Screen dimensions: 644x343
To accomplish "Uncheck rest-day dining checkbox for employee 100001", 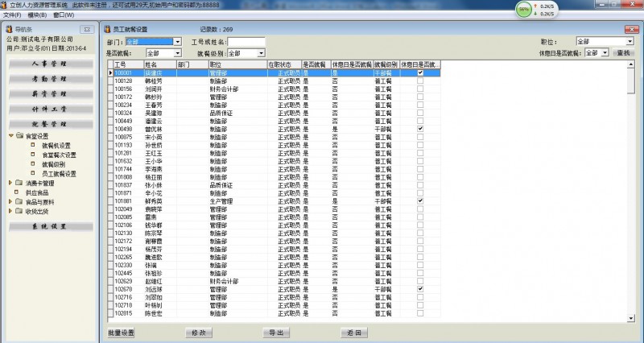I will pyautogui.click(x=420, y=72).
